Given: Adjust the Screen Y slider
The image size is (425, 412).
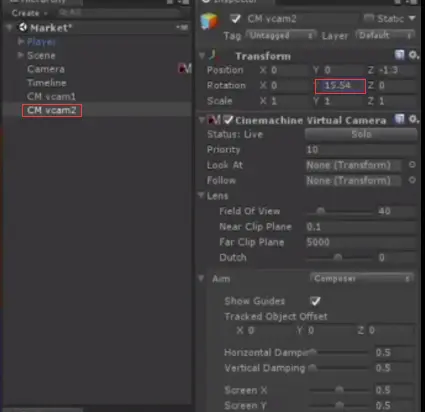Looking at the screenshot, I should 339,405.
